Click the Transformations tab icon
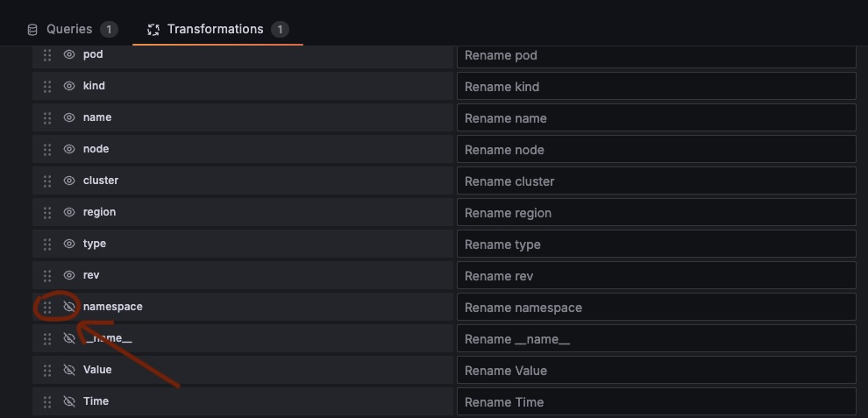Viewport: 868px width, 418px height. 153,30
